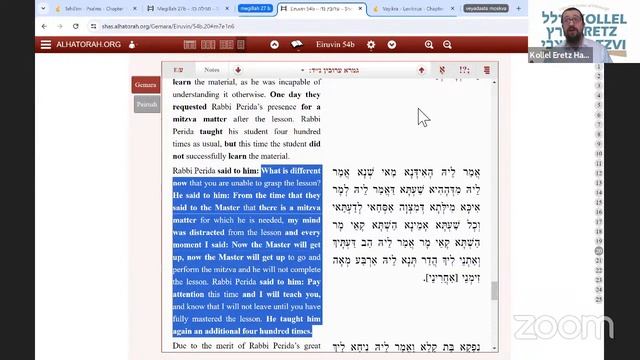Toggle the punctuation marks icon
Viewport: 640px width, 360px height.
coord(464,70)
